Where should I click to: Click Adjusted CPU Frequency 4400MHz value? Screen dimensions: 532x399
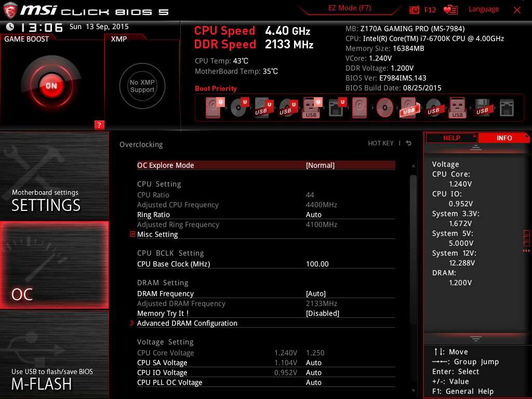pos(321,205)
